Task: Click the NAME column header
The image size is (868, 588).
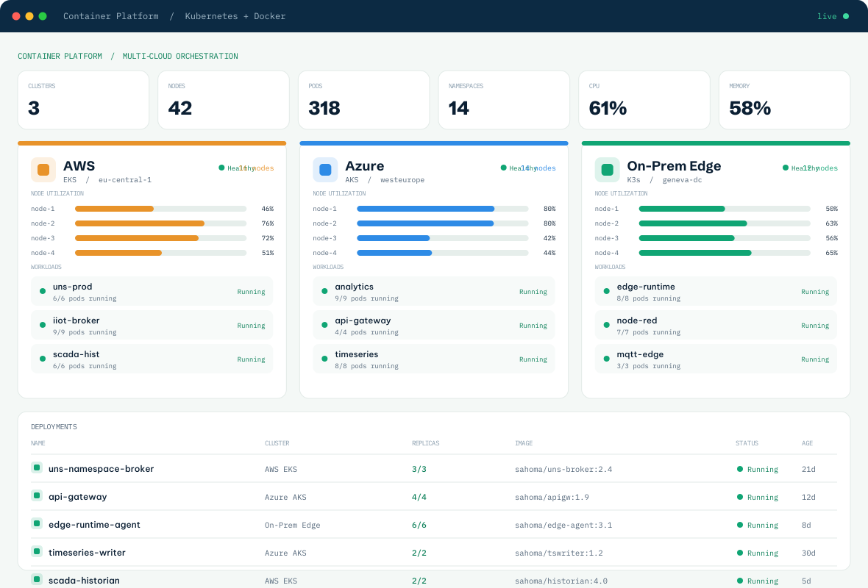Action: point(38,443)
